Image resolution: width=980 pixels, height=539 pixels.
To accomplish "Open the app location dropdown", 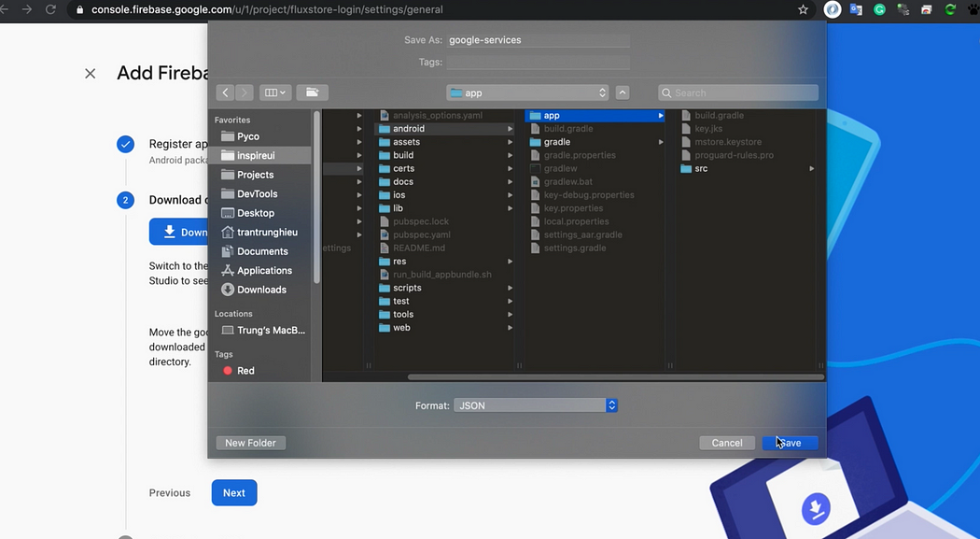I will pos(527,92).
